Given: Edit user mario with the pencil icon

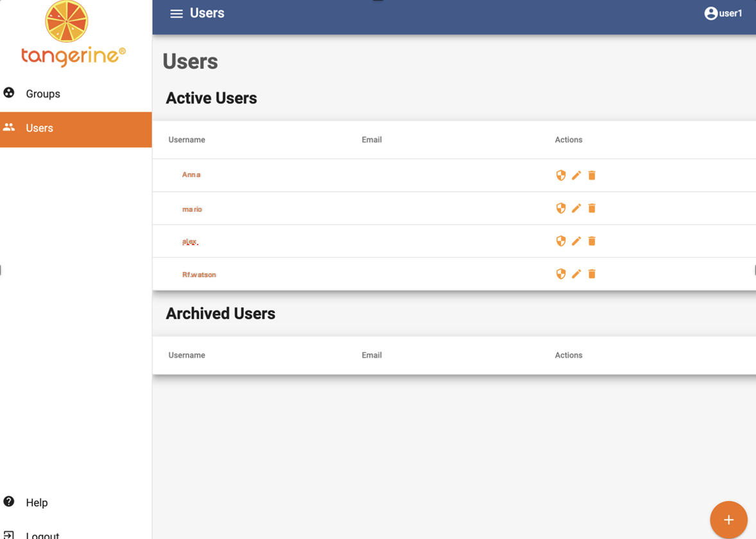Looking at the screenshot, I should click(x=576, y=208).
